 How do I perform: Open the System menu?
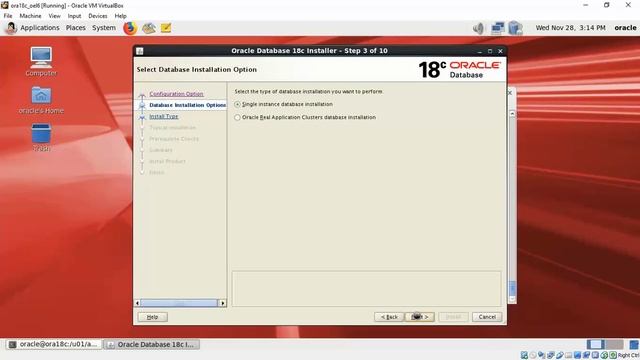(104, 28)
